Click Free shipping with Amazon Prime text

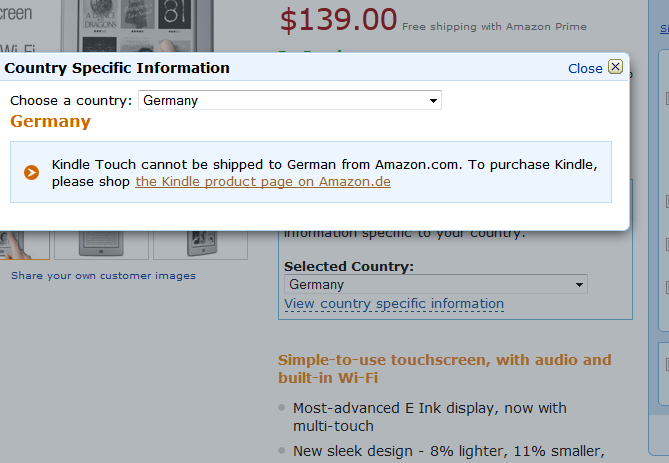pos(494,26)
